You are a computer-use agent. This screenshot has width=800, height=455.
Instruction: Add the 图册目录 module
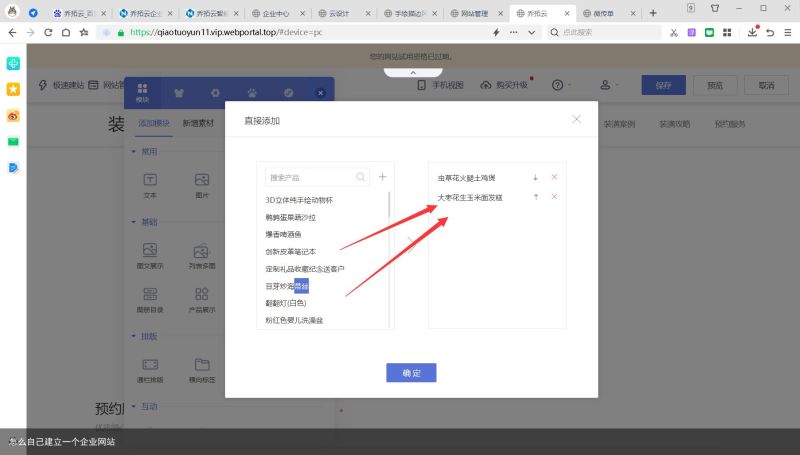pos(150,300)
